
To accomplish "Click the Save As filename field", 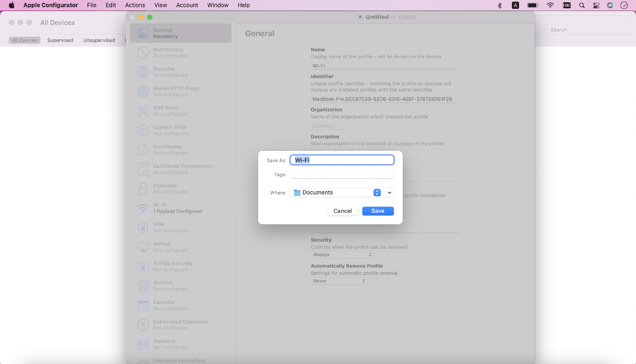I will coord(342,160).
